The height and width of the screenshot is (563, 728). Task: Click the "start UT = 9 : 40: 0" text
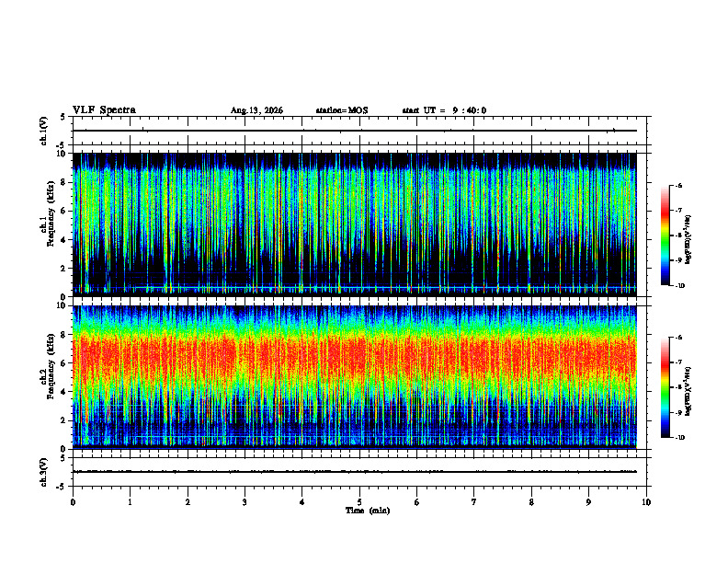click(x=444, y=110)
